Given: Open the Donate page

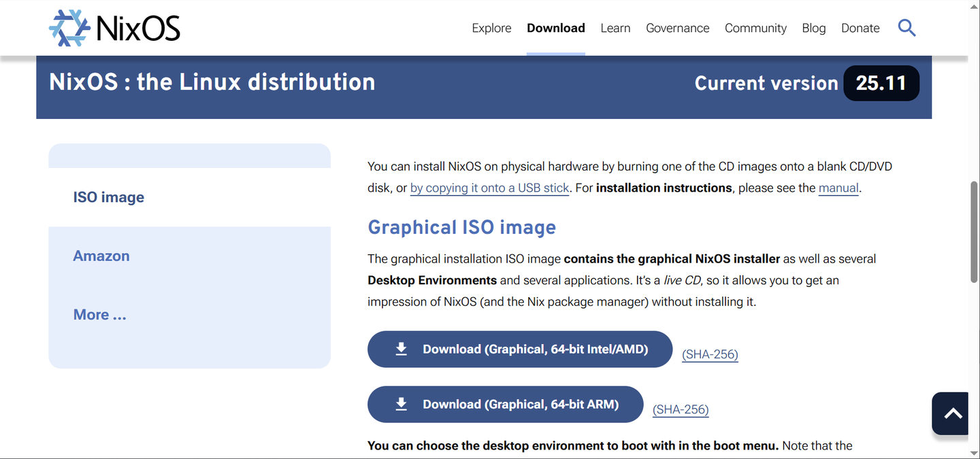Looking at the screenshot, I should [x=860, y=28].
